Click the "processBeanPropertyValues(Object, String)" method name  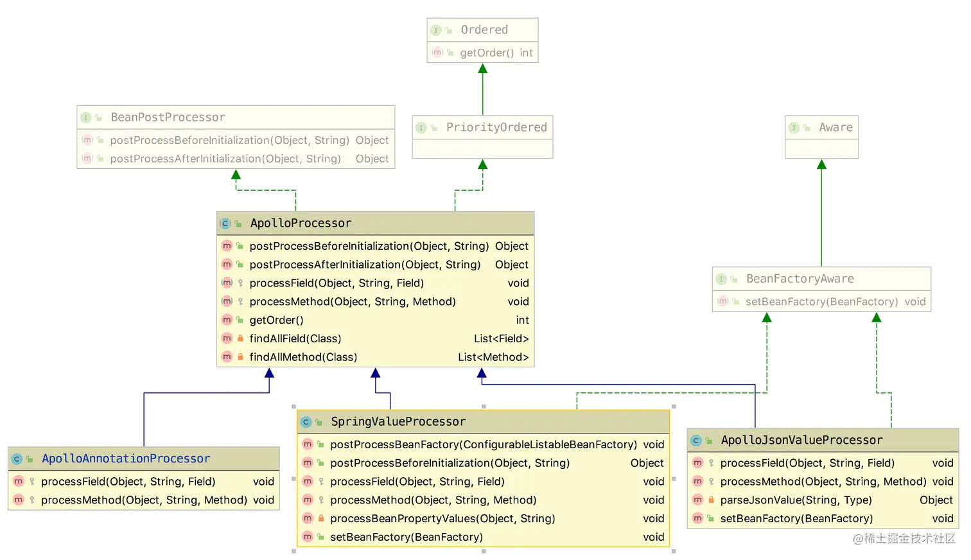[x=442, y=518]
